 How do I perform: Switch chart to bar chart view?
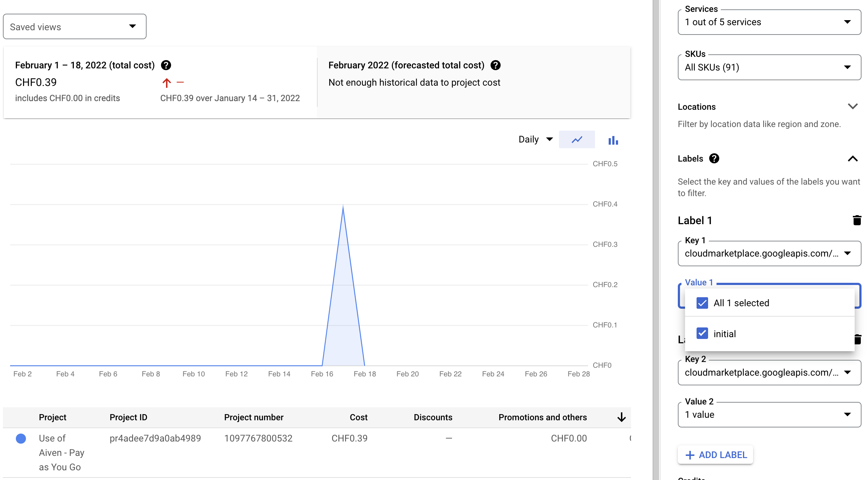[613, 140]
